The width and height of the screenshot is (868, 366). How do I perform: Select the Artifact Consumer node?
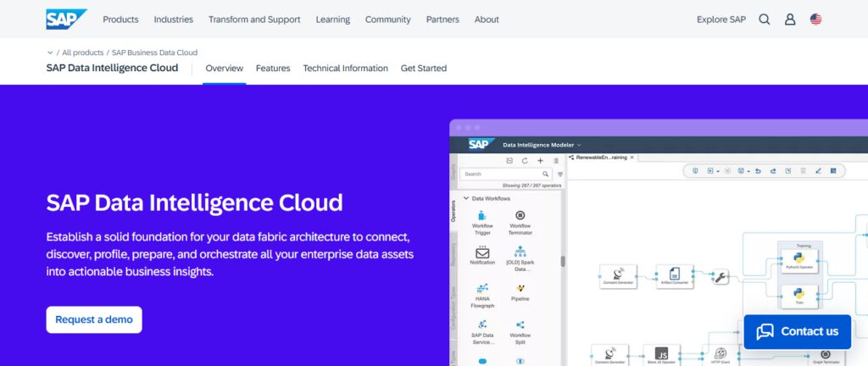click(675, 276)
